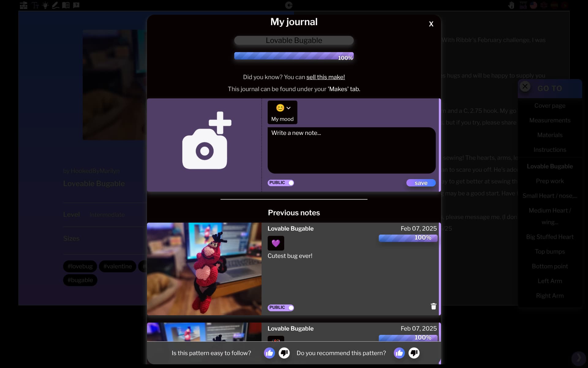Click the pen highlighter icon

55,5
